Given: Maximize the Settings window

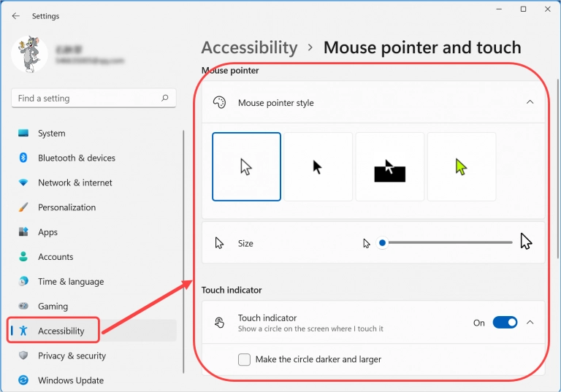Looking at the screenshot, I should click(x=523, y=9).
